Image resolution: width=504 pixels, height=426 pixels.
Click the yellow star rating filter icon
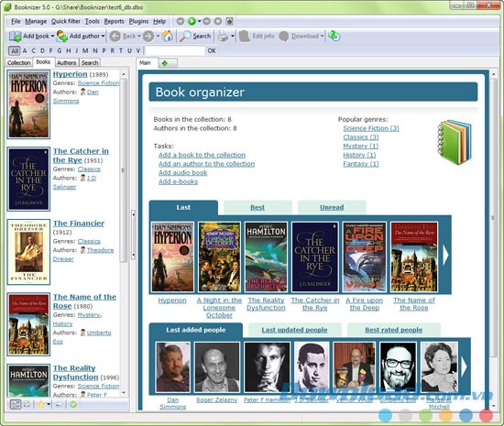pos(41,404)
